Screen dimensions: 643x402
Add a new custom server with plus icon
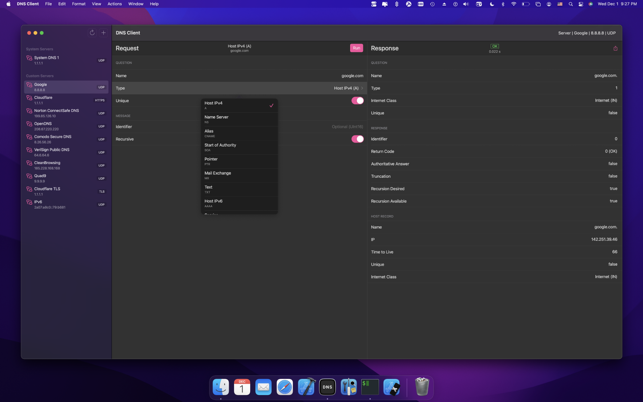pos(103,33)
